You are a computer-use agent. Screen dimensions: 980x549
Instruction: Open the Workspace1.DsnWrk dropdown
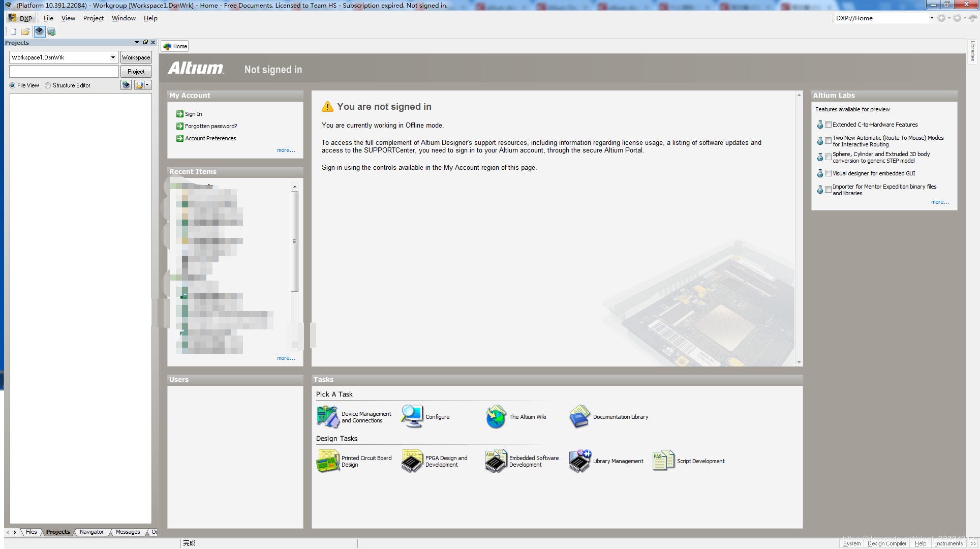point(112,57)
